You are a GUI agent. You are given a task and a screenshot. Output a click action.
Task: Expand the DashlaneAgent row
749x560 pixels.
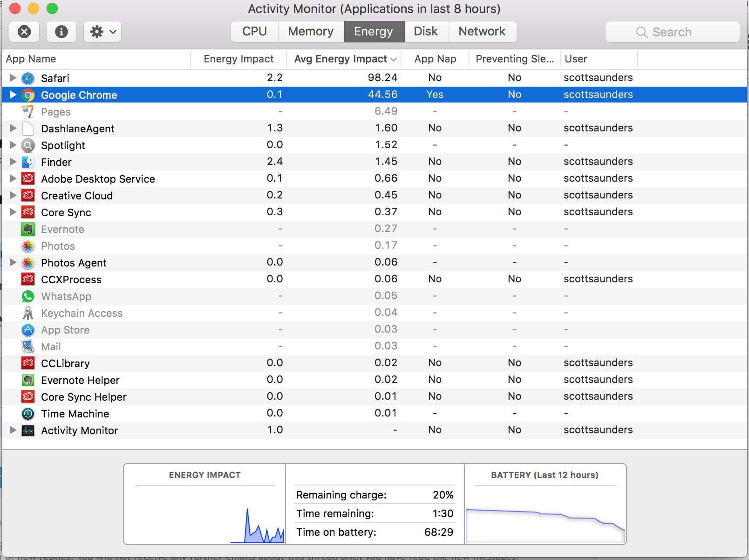[x=13, y=128]
